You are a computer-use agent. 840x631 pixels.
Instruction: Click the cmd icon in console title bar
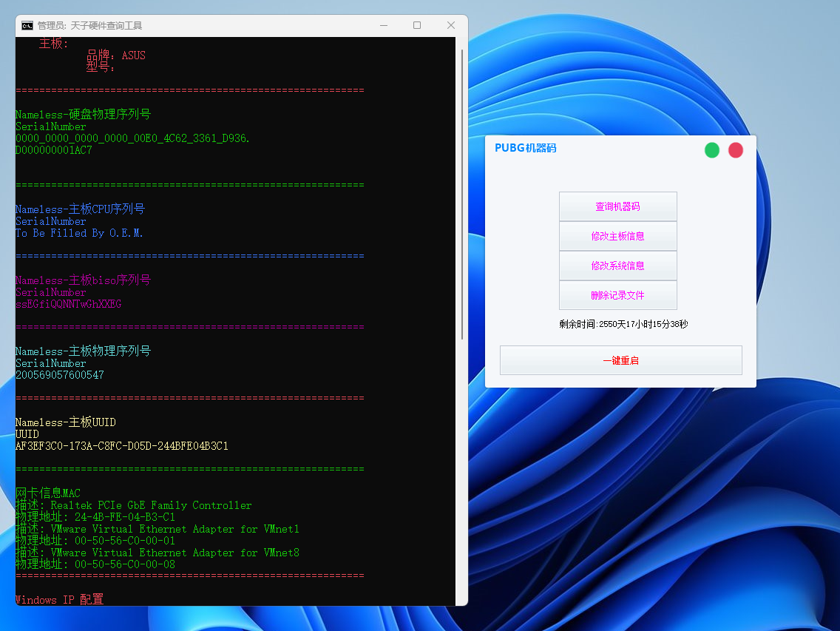click(x=27, y=25)
